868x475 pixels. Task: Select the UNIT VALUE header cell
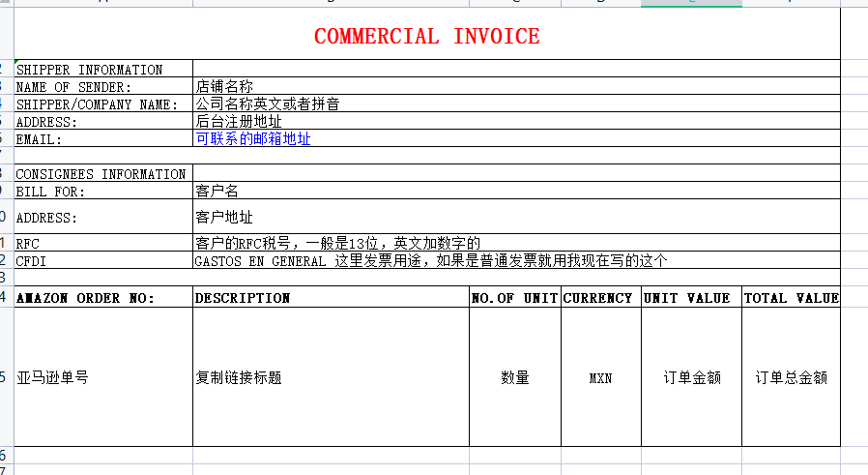coord(691,297)
